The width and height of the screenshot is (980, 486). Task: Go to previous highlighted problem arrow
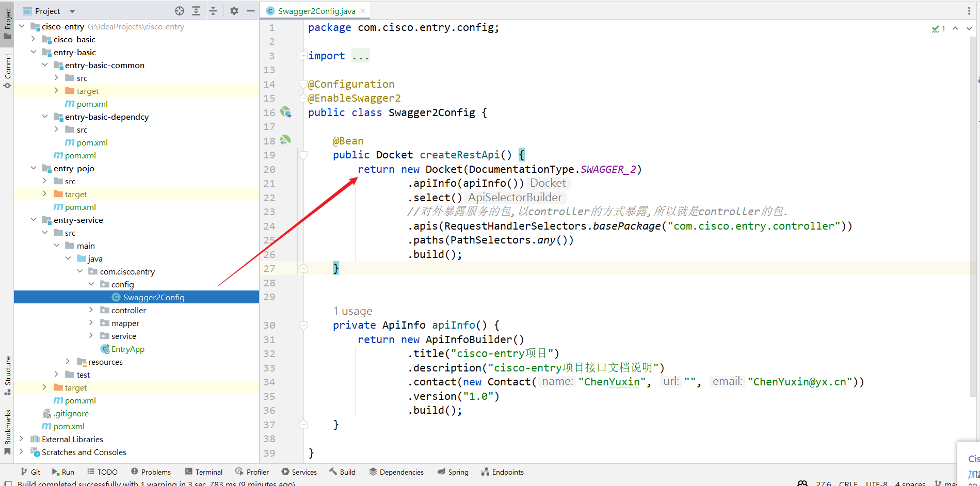[955, 28]
